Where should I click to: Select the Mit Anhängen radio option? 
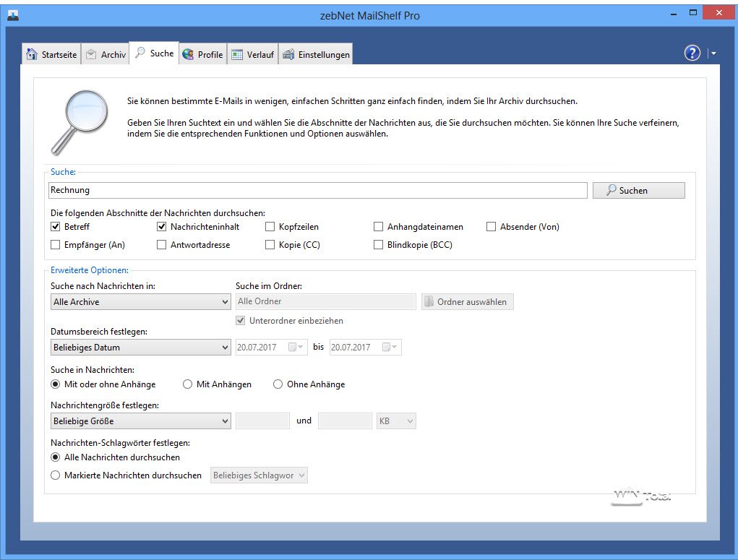[188, 384]
